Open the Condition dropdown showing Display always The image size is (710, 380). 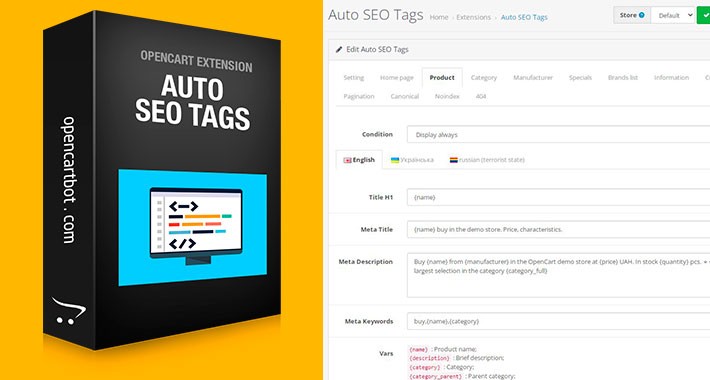click(558, 135)
